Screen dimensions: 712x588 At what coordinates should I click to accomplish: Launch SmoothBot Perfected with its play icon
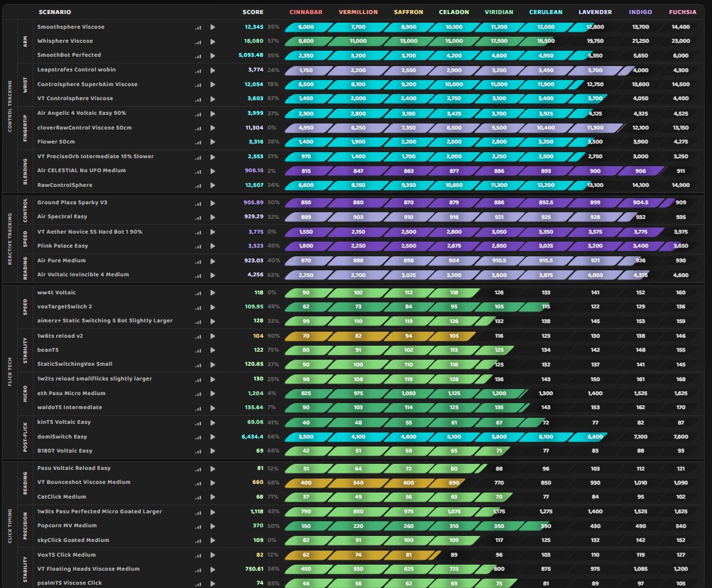[x=212, y=56]
